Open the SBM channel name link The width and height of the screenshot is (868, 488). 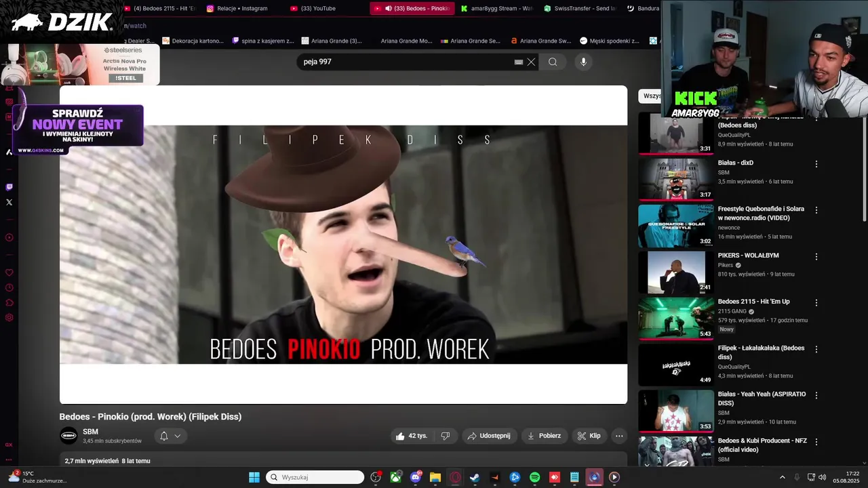pyautogui.click(x=90, y=432)
